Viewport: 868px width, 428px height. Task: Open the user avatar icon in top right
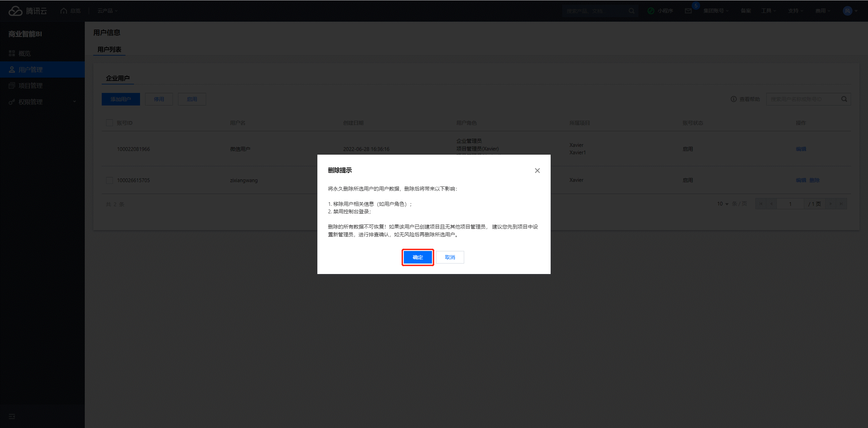click(x=847, y=11)
